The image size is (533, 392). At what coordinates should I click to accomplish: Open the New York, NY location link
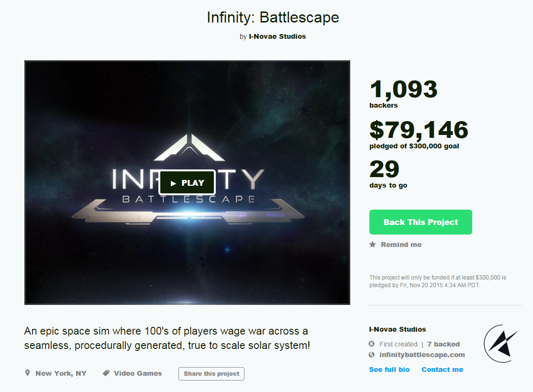coord(61,373)
